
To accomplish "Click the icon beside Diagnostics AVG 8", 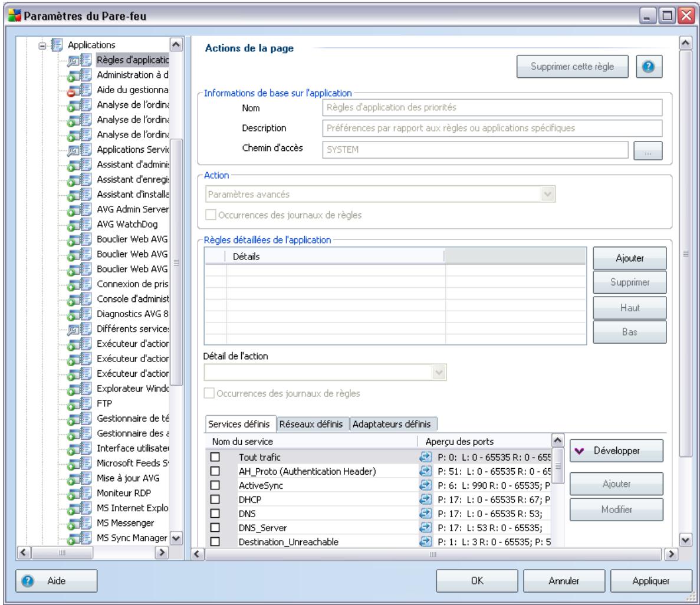I will click(x=80, y=314).
